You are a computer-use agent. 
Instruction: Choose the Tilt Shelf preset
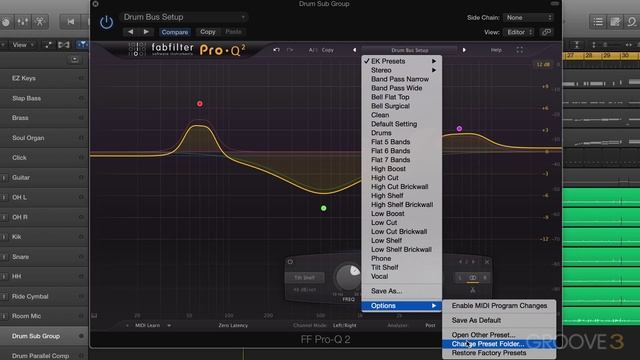click(x=384, y=267)
